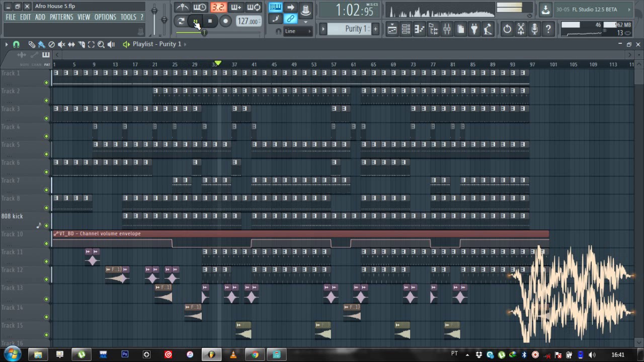Screen dimensions: 644x362
Task: Click the song position slider handle
Action: pyautogui.click(x=204, y=32)
